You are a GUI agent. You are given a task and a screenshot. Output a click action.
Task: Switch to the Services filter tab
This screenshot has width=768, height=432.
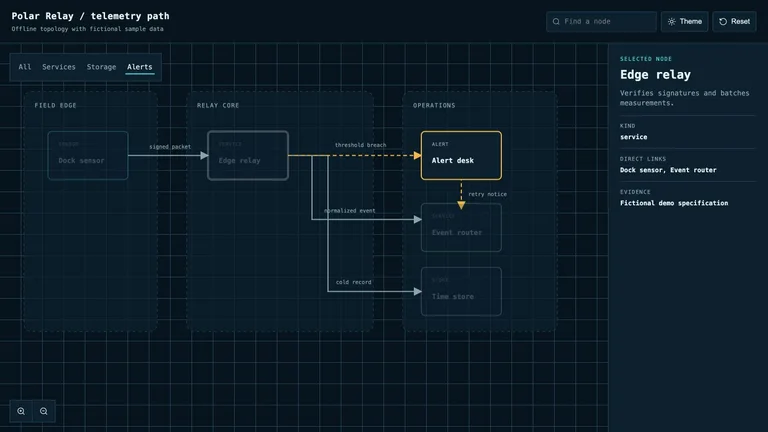point(59,67)
